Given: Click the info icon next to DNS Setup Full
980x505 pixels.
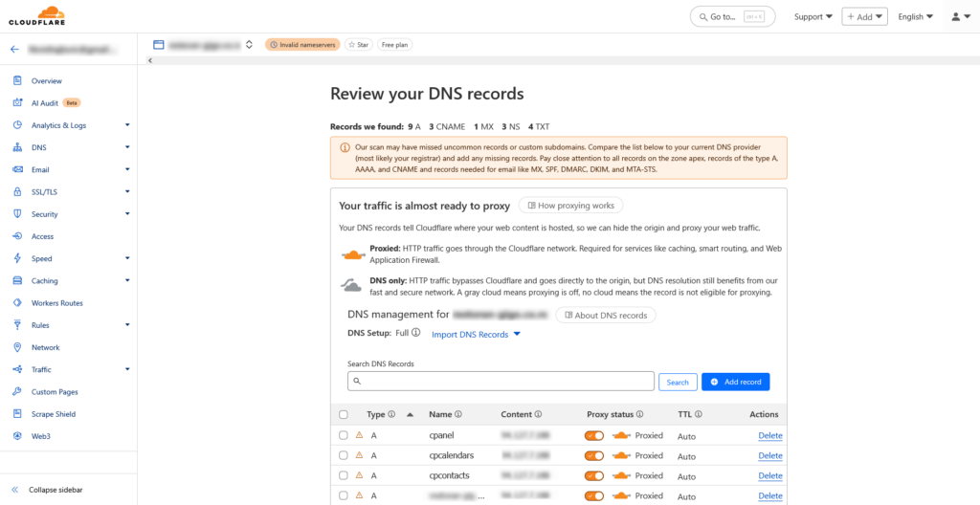Looking at the screenshot, I should point(416,333).
